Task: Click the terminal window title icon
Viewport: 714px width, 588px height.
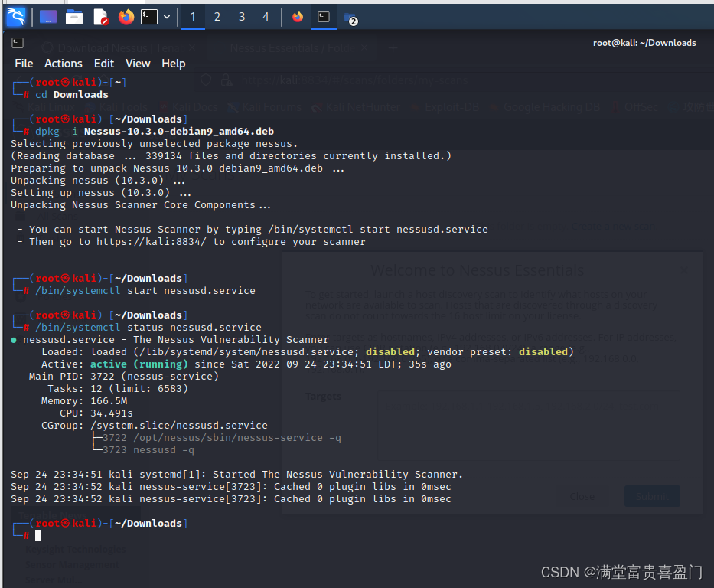Action: pos(18,43)
